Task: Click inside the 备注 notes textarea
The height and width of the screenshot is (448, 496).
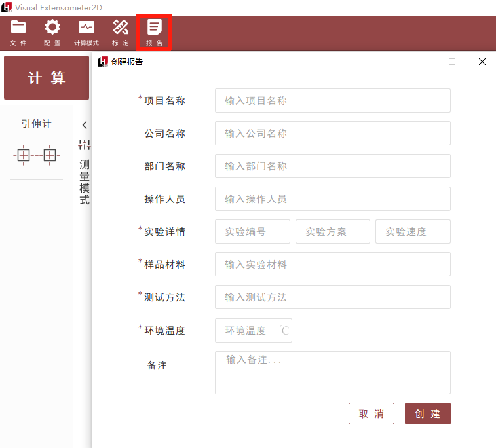Action: pyautogui.click(x=332, y=373)
